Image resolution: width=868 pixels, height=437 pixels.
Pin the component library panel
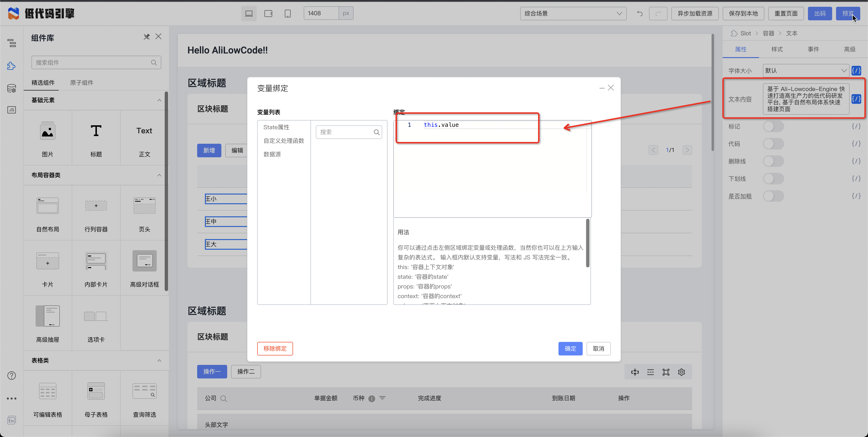pos(147,37)
